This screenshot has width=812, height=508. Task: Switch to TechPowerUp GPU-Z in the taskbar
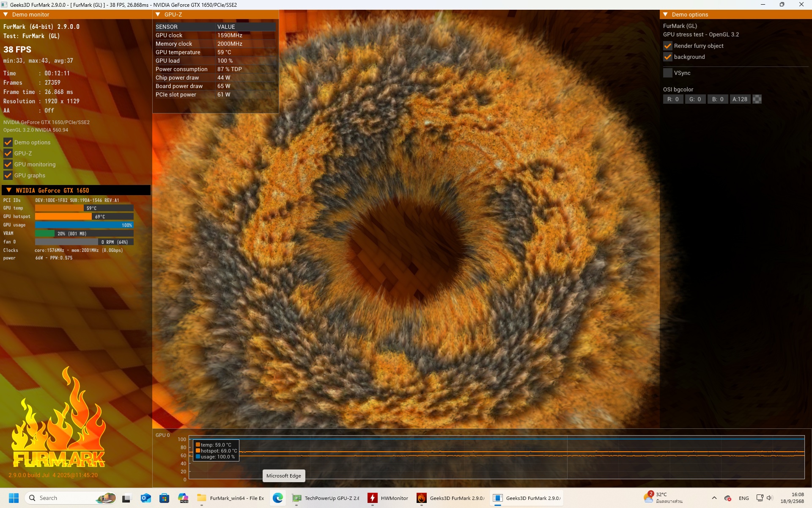click(326, 498)
